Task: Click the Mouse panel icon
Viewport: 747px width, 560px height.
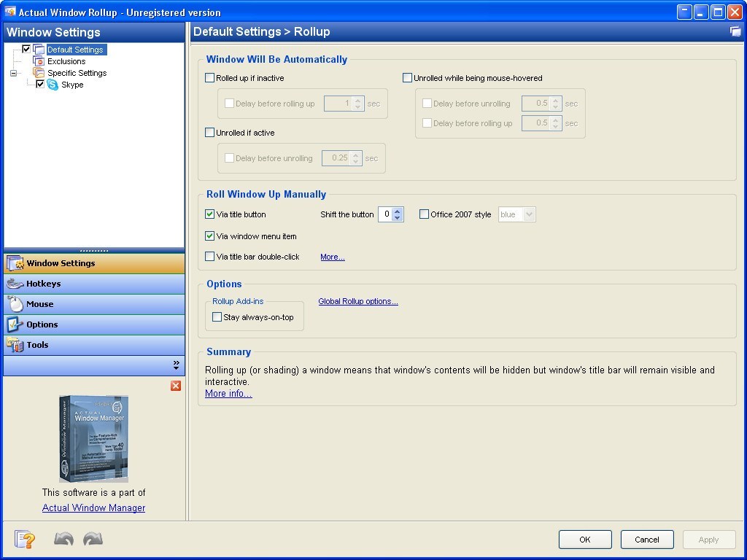Action: tap(15, 304)
